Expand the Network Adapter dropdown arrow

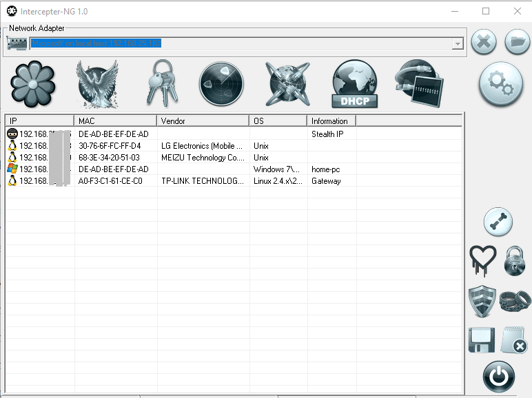click(x=458, y=44)
